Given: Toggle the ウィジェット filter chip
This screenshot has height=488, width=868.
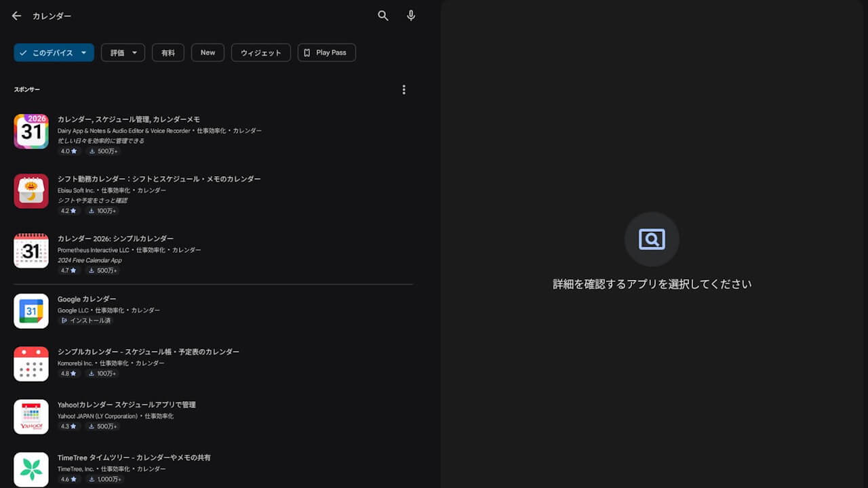Looking at the screenshot, I should (260, 52).
